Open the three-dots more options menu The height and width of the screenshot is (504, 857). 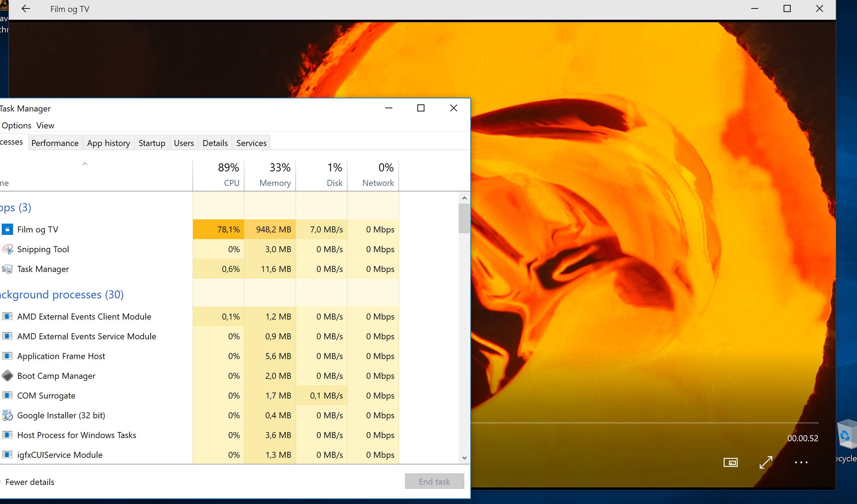coord(801,462)
